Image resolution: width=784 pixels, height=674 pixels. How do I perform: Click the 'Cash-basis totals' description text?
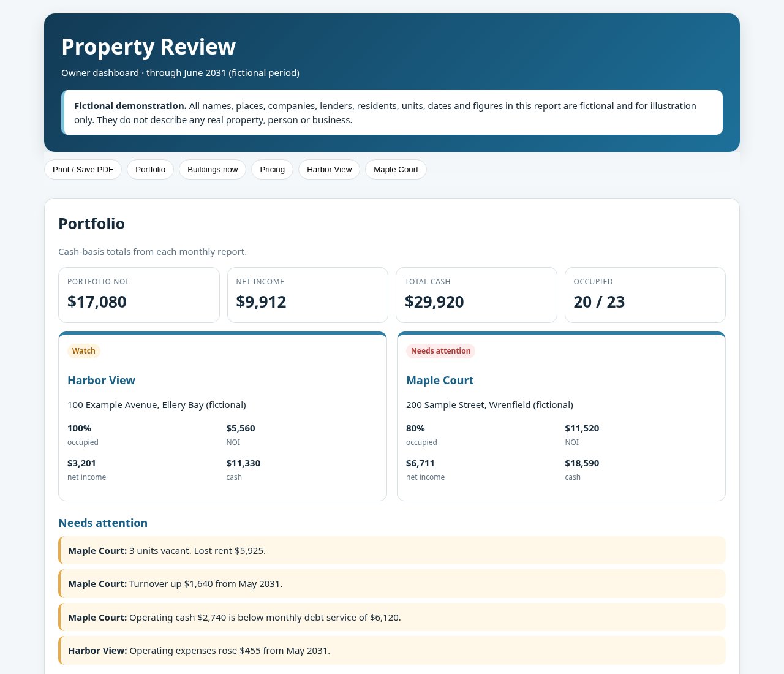point(153,252)
